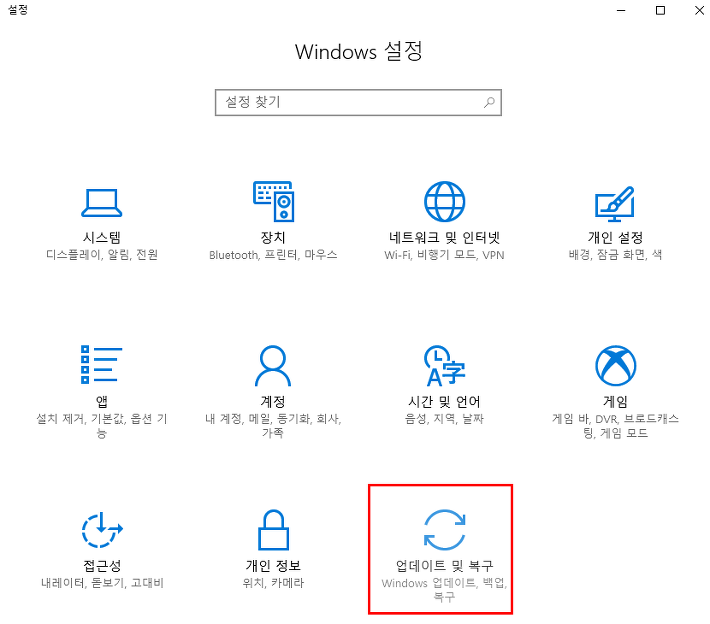This screenshot has width=710, height=624.
Task: Click the 개인 설정 title text
Action: coord(615,237)
